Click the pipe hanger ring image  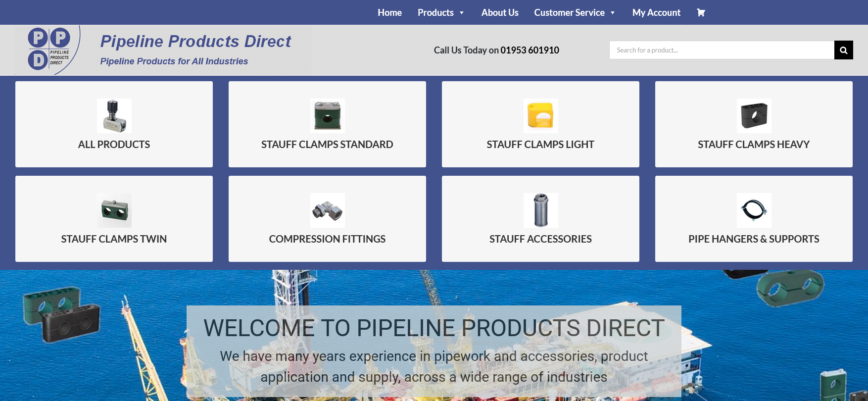(x=754, y=210)
